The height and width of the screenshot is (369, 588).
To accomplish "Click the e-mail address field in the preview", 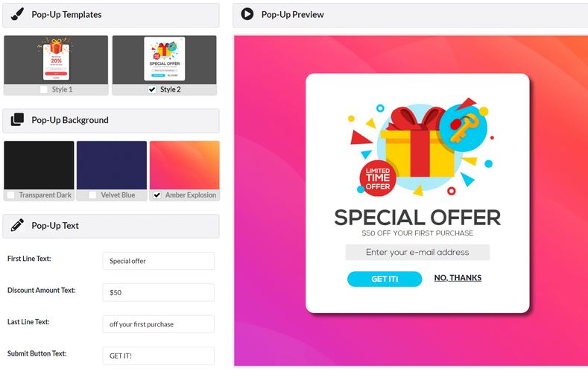I will 417,252.
